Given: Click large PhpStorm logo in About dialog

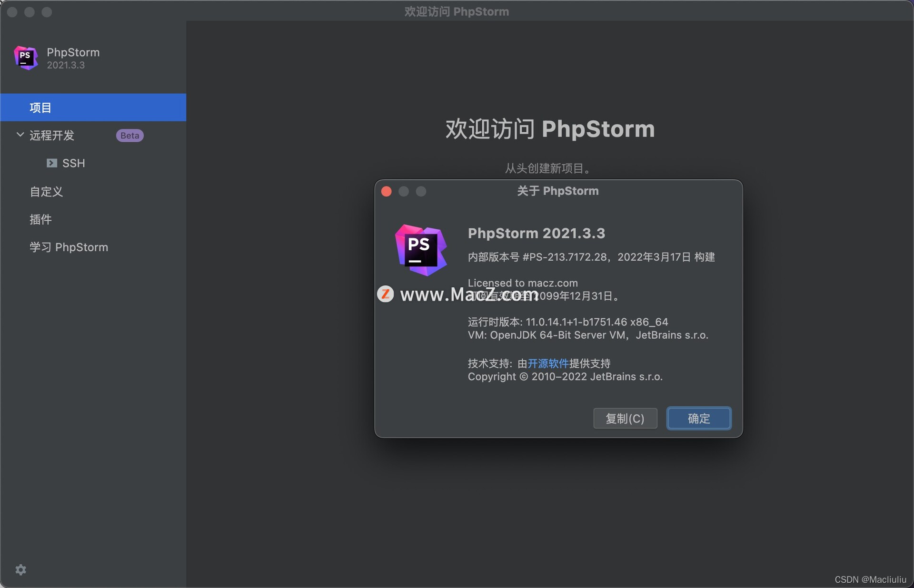Looking at the screenshot, I should pos(421,249).
